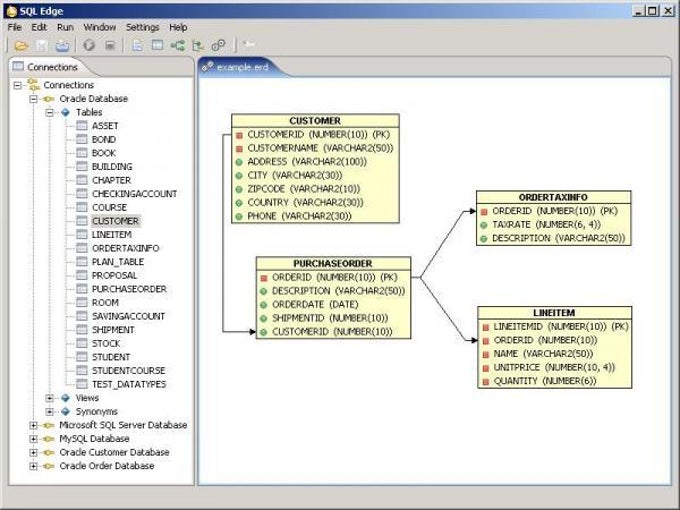The image size is (680, 510).
Task: Select the STUDENTCOURSE table in tree
Action: click(x=128, y=371)
